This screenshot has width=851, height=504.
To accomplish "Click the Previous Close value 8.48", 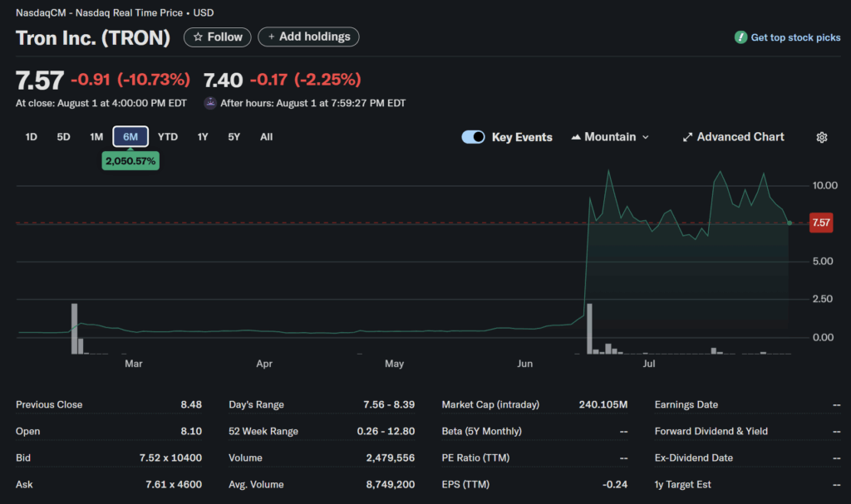I will 191,404.
